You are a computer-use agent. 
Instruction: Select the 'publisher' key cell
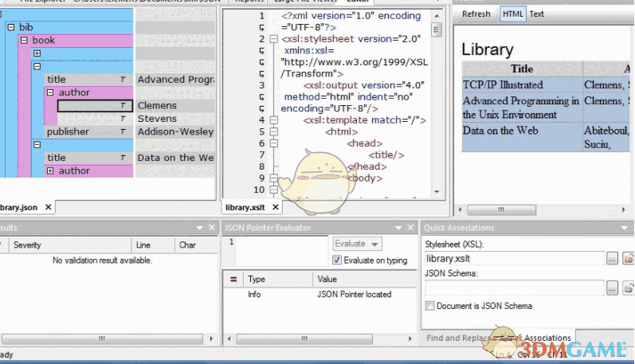(88, 131)
